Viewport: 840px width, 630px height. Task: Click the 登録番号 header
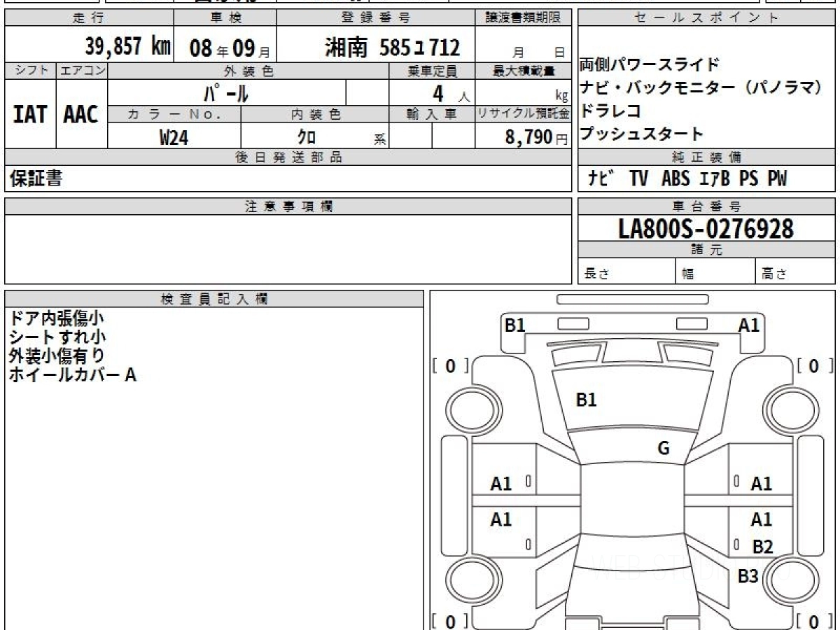[376, 18]
